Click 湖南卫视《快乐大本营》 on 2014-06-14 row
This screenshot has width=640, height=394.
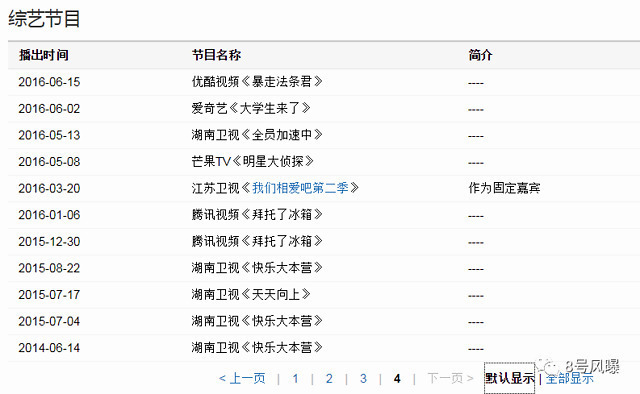[257, 347]
